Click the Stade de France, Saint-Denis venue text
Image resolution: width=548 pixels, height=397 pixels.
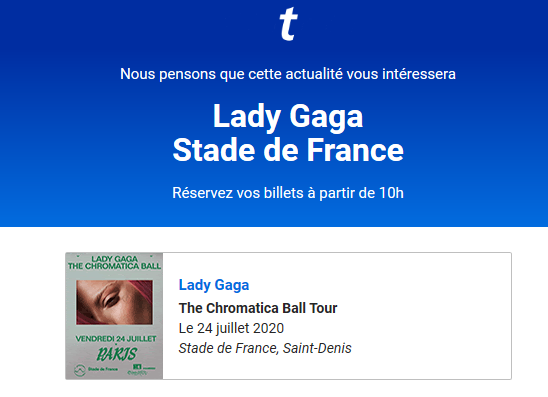[265, 348]
